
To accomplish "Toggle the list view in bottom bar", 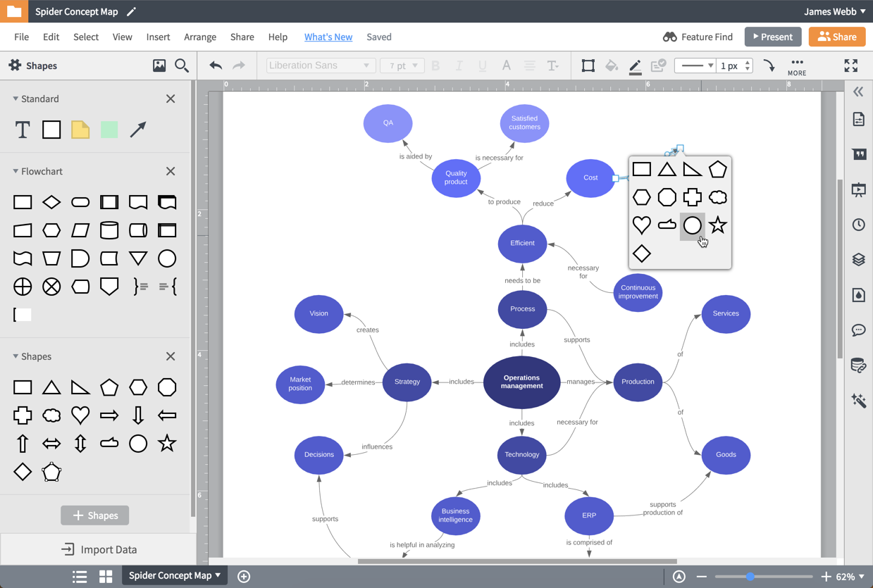I will (80, 576).
